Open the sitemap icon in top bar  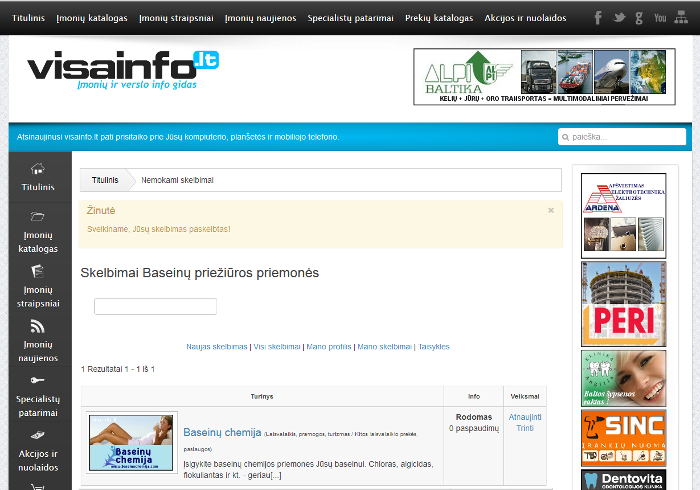[x=681, y=17]
